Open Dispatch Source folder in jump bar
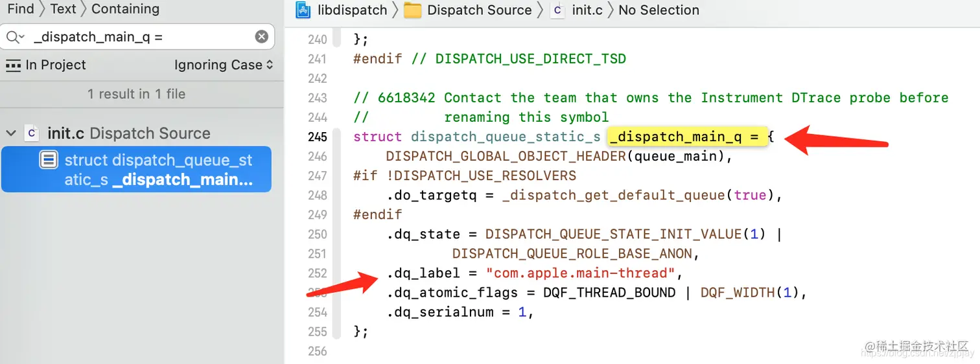This screenshot has width=980, height=364. (x=479, y=10)
